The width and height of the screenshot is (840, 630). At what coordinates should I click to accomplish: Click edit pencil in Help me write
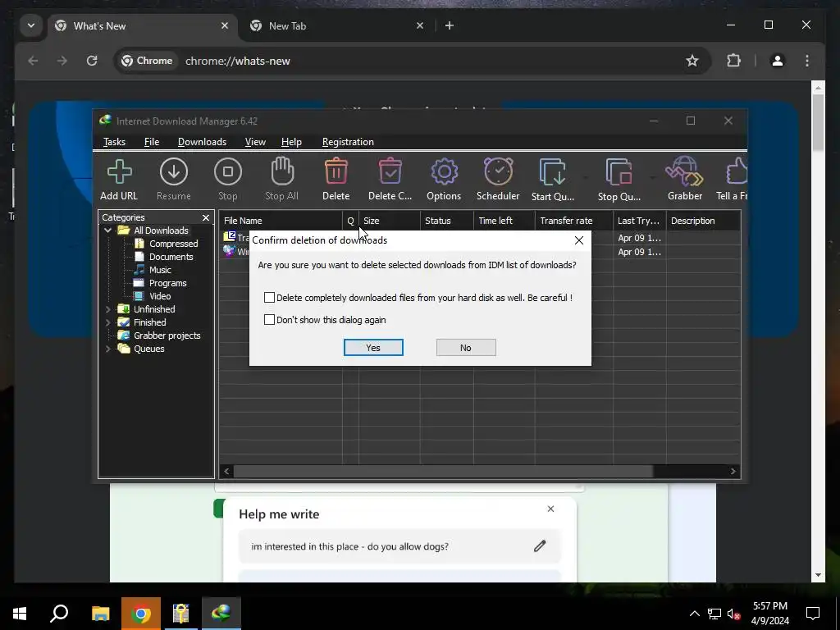540,546
